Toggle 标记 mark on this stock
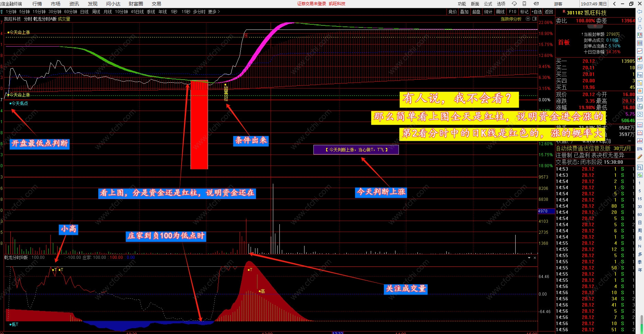This screenshot has height=334, width=644. point(524,12)
